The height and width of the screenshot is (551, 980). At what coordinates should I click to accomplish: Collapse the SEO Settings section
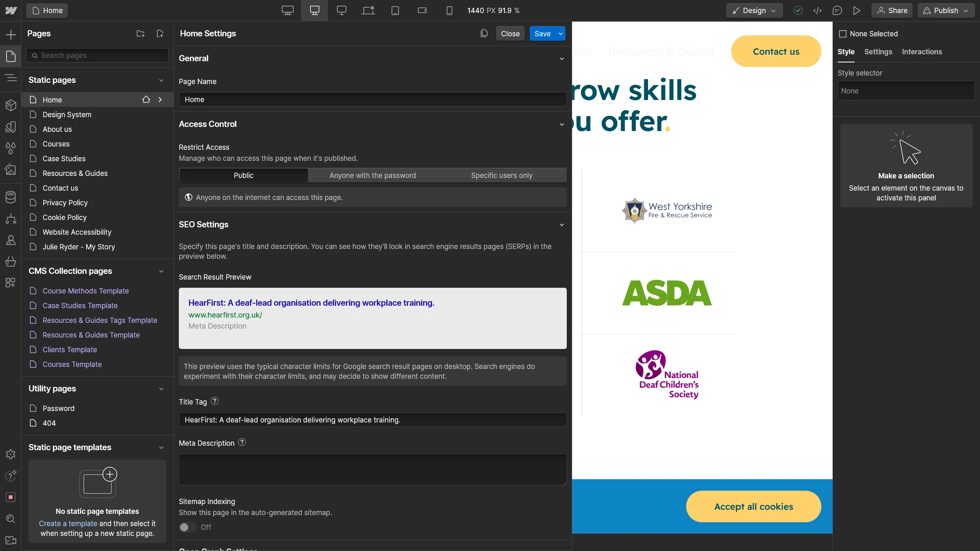[562, 225]
